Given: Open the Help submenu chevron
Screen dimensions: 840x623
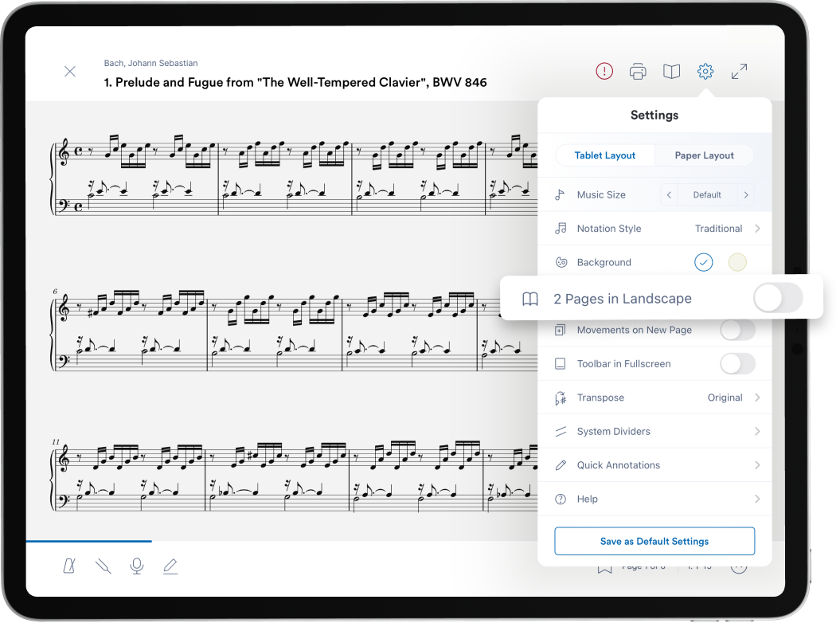Looking at the screenshot, I should click(x=757, y=499).
